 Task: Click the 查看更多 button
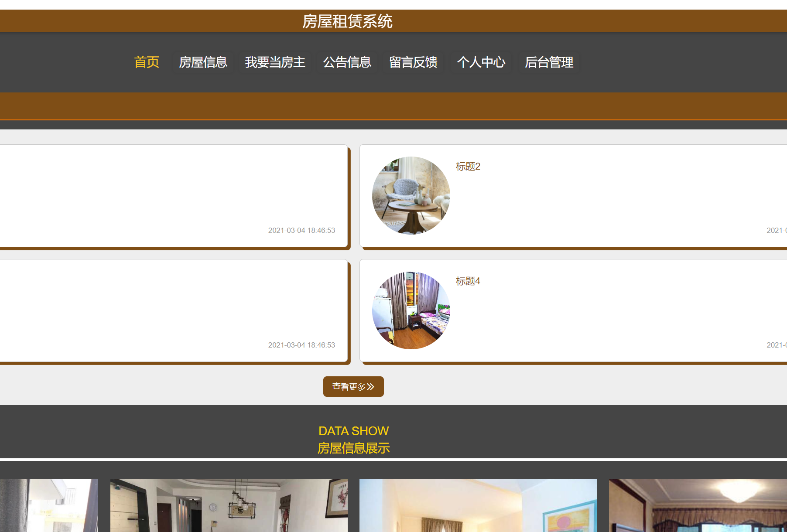(353, 386)
